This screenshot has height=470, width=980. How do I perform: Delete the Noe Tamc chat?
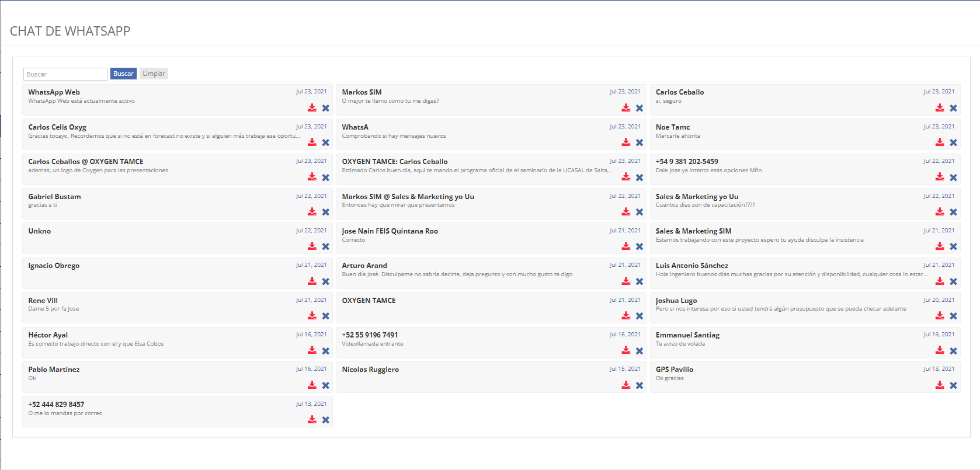point(953,142)
